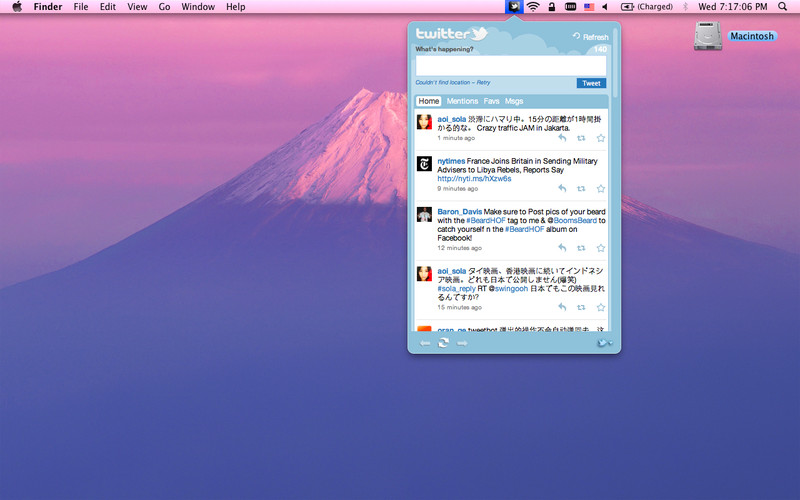Click the clock Wed 7:17:06 PM
Viewport: 800px width, 500px height.
click(733, 7)
